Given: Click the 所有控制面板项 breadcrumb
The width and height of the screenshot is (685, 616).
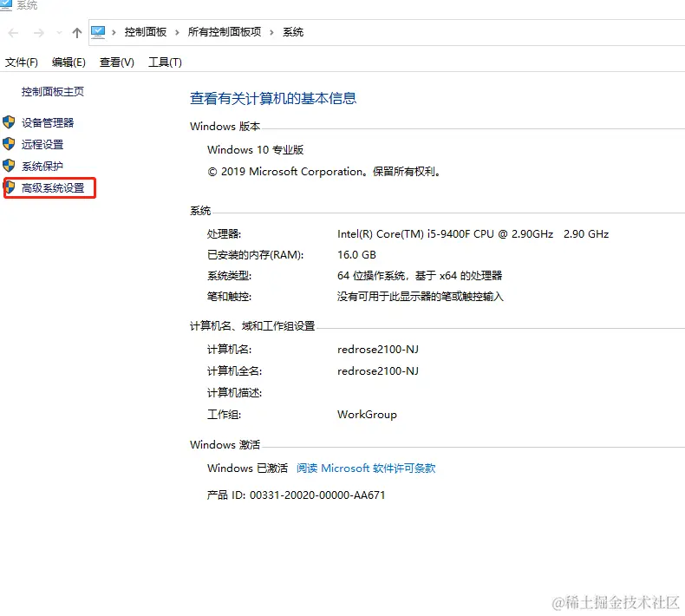Looking at the screenshot, I should tap(225, 32).
